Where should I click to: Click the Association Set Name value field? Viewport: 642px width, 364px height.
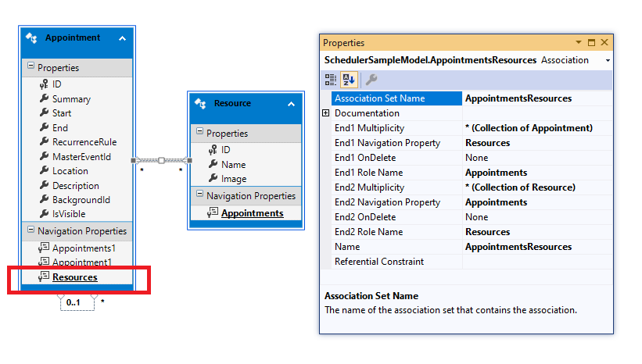[x=537, y=98]
